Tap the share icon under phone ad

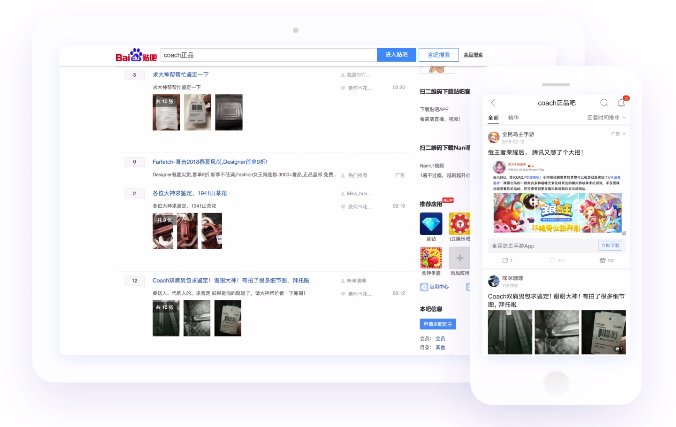click(507, 261)
